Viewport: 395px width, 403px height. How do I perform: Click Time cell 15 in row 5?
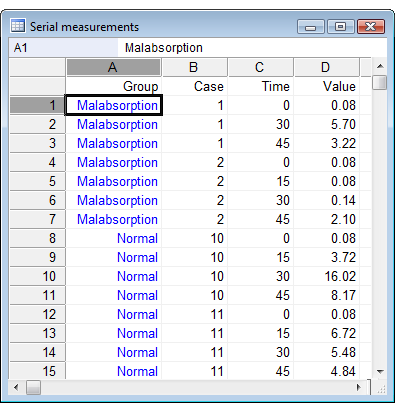(x=260, y=181)
